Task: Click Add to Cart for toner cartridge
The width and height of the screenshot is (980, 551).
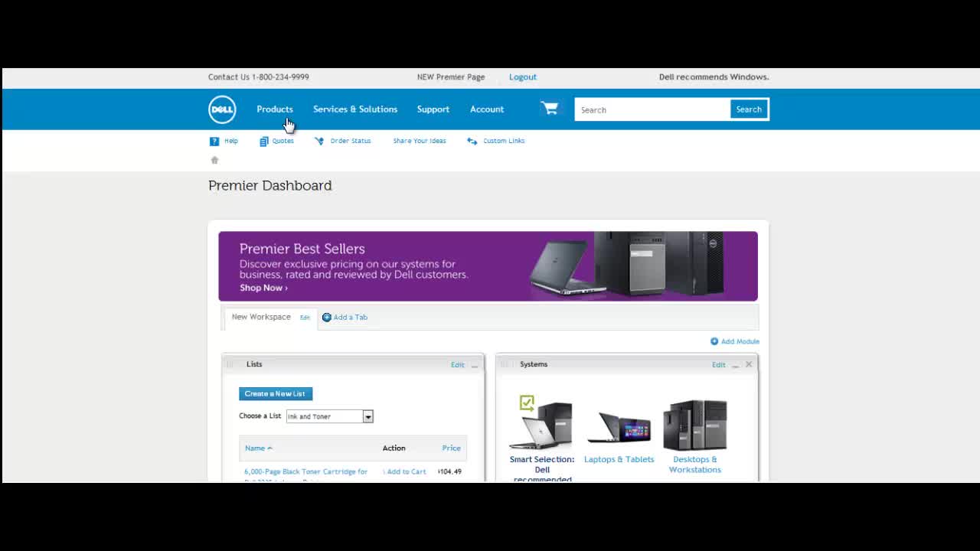Action: (x=406, y=471)
